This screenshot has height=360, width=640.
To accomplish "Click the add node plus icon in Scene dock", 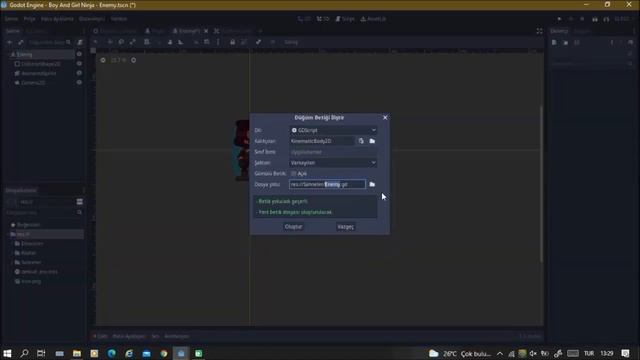I will click(x=9, y=42).
